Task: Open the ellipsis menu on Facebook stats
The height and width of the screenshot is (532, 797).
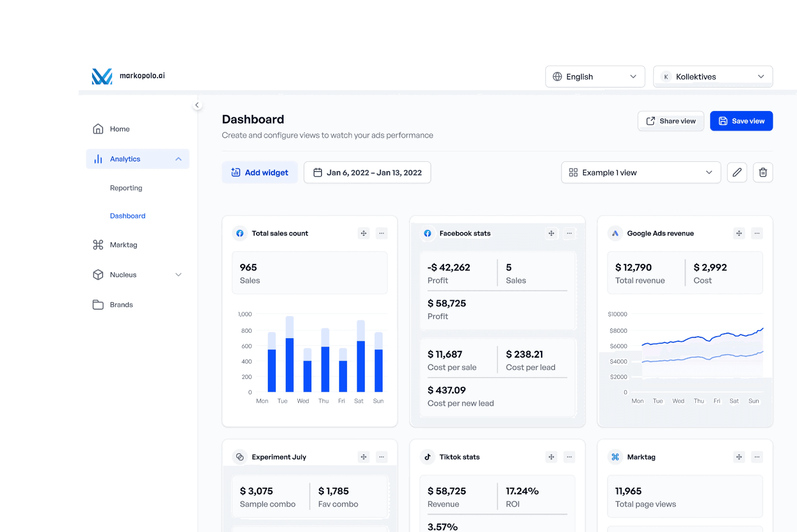Action: tap(569, 233)
